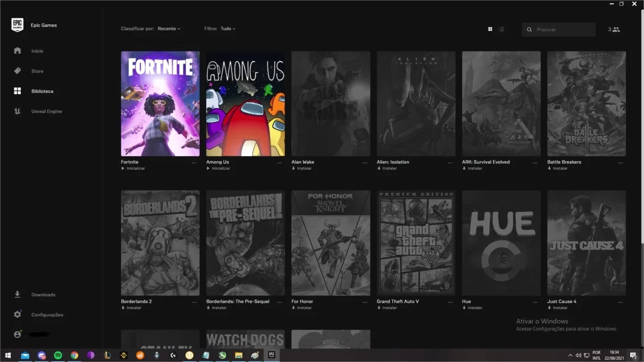Click the Procurar search field

(559, 29)
